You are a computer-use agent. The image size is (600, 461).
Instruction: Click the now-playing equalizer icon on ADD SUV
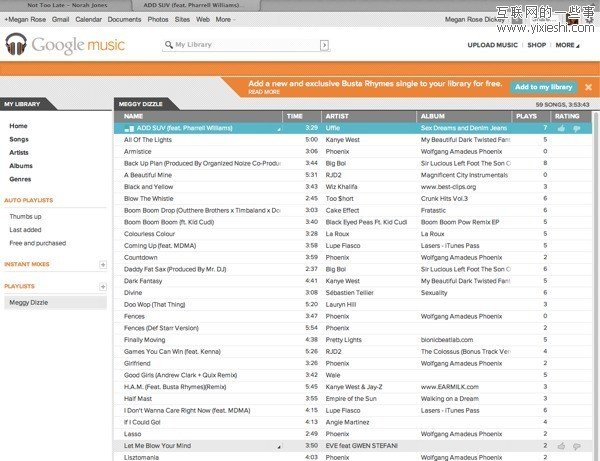pos(129,128)
